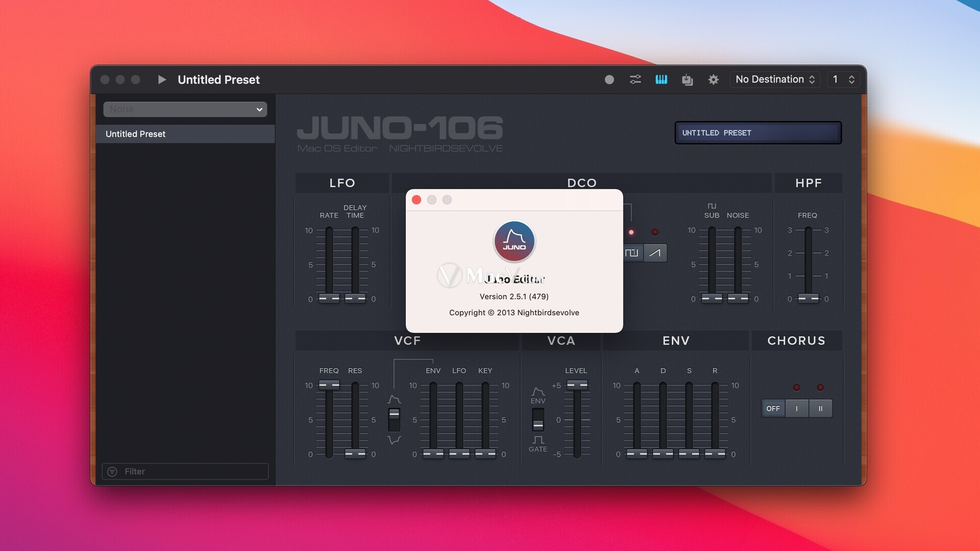This screenshot has height=551, width=980.
Task: Click the ENV decay D slider handle
Action: point(663,453)
